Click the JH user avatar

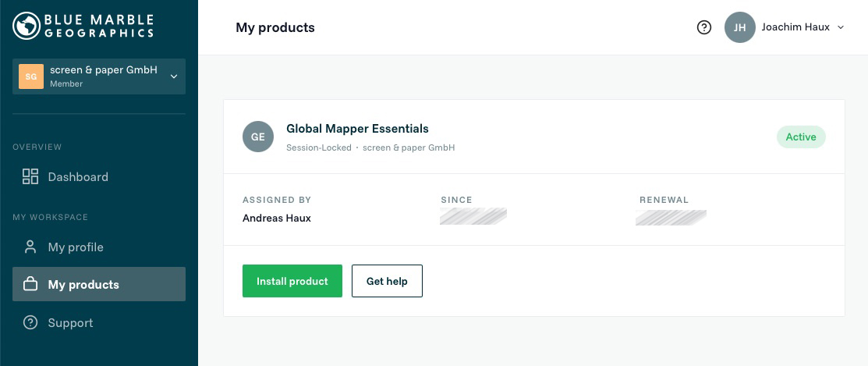coord(739,27)
